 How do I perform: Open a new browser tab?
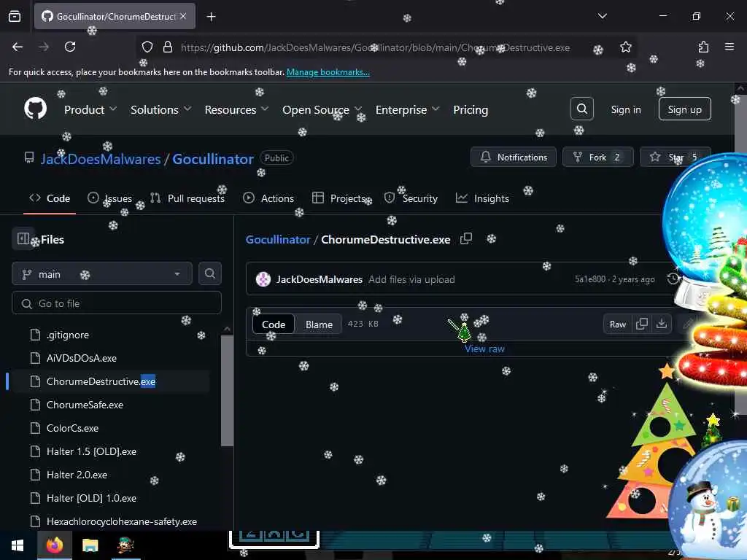pyautogui.click(x=211, y=17)
